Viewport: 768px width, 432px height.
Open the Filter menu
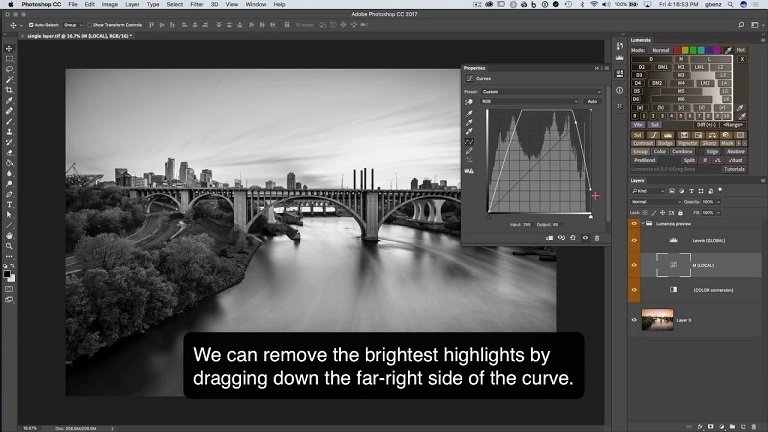[x=196, y=4]
